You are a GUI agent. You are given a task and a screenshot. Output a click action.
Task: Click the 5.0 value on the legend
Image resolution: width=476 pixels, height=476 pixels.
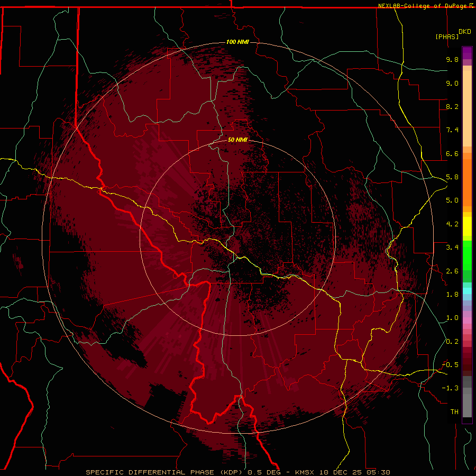tap(452, 200)
